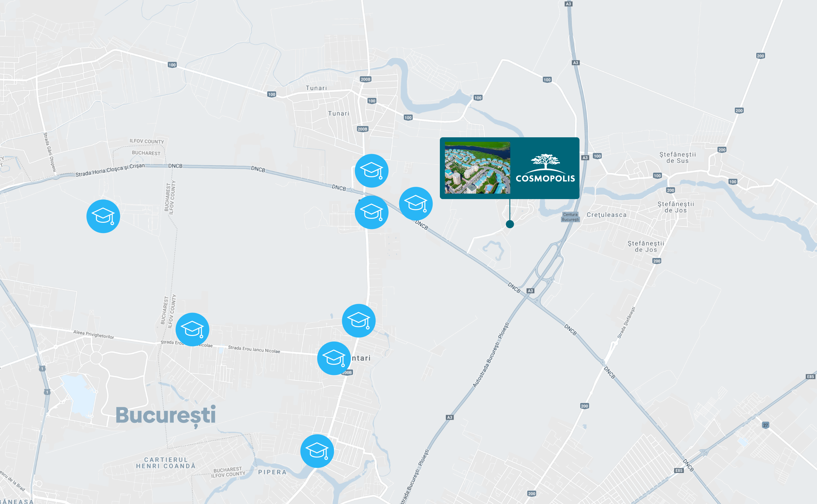The width and height of the screenshot is (817, 504).
Task: Click the Cosmopolis location pin dot
Action: point(510,224)
